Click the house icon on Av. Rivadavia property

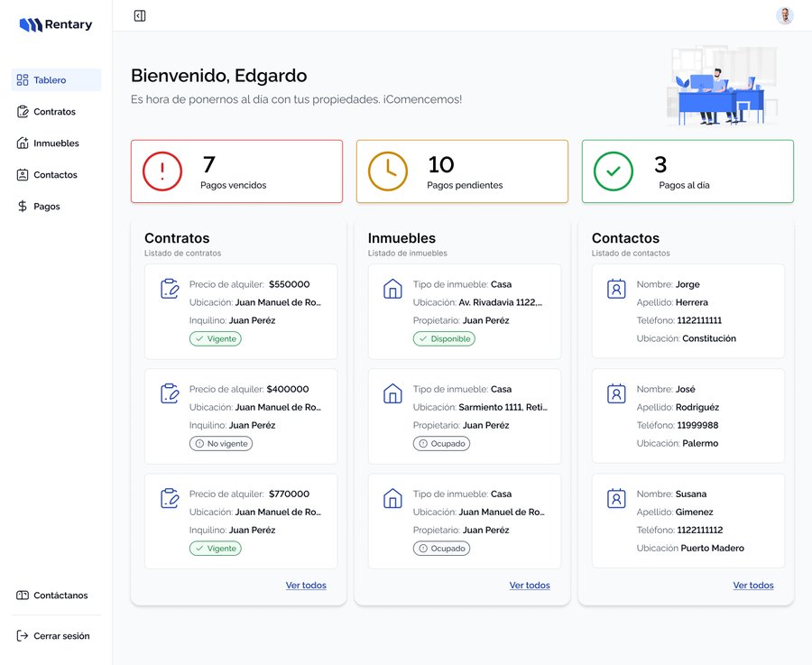click(x=392, y=289)
